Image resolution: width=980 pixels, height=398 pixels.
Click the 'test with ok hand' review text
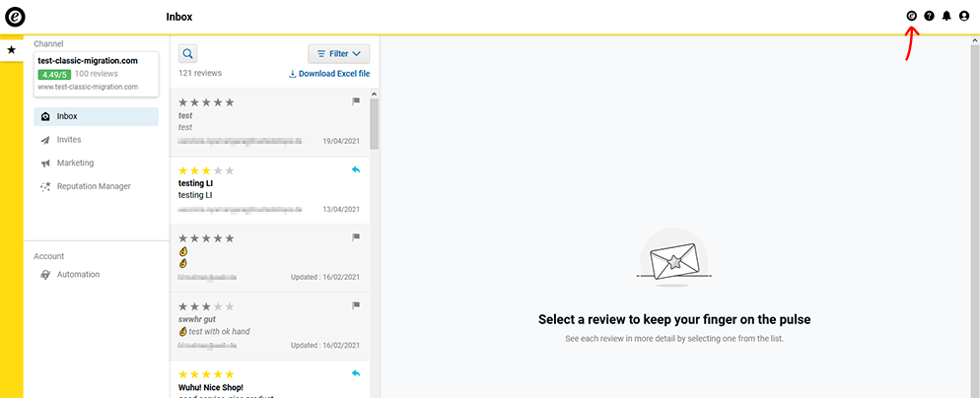click(220, 331)
